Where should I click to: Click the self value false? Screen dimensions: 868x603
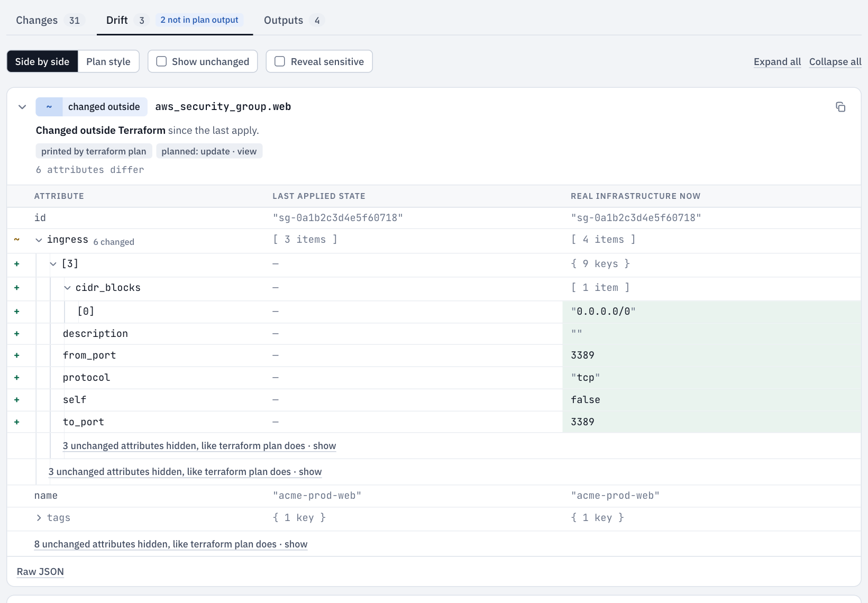pos(586,400)
